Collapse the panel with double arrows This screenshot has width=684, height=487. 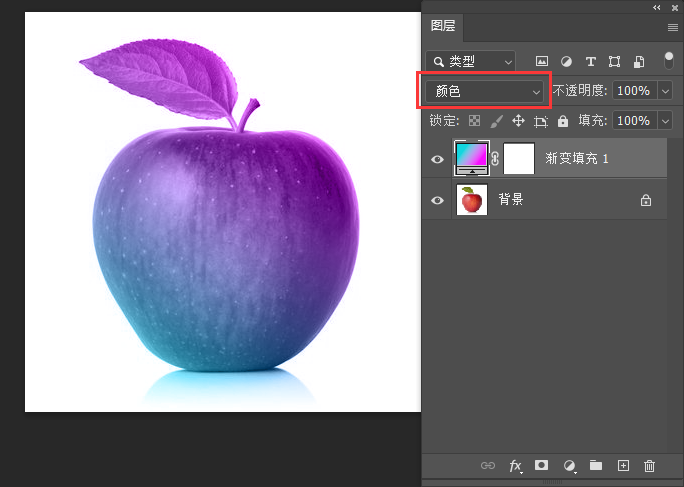click(657, 7)
